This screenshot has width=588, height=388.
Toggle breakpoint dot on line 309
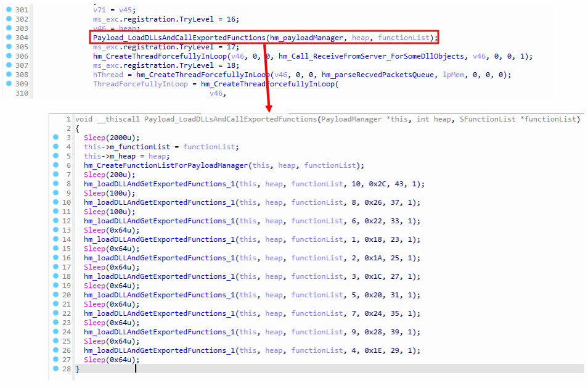point(9,83)
